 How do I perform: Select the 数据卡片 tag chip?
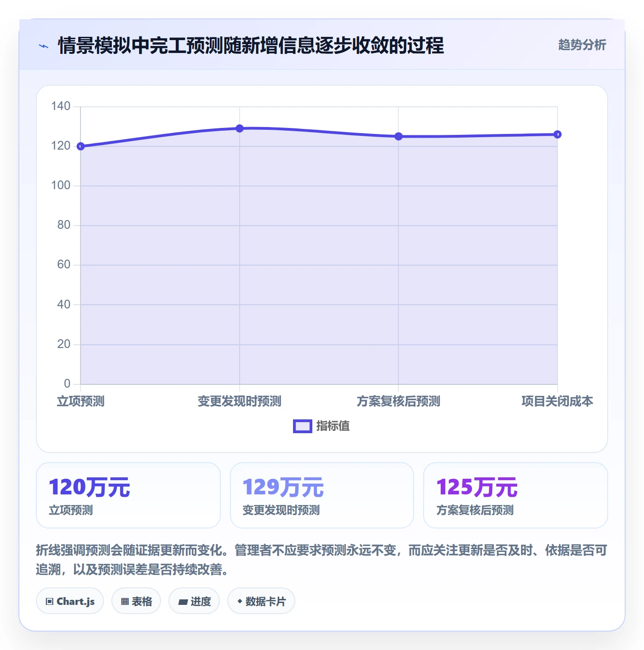[x=261, y=601]
